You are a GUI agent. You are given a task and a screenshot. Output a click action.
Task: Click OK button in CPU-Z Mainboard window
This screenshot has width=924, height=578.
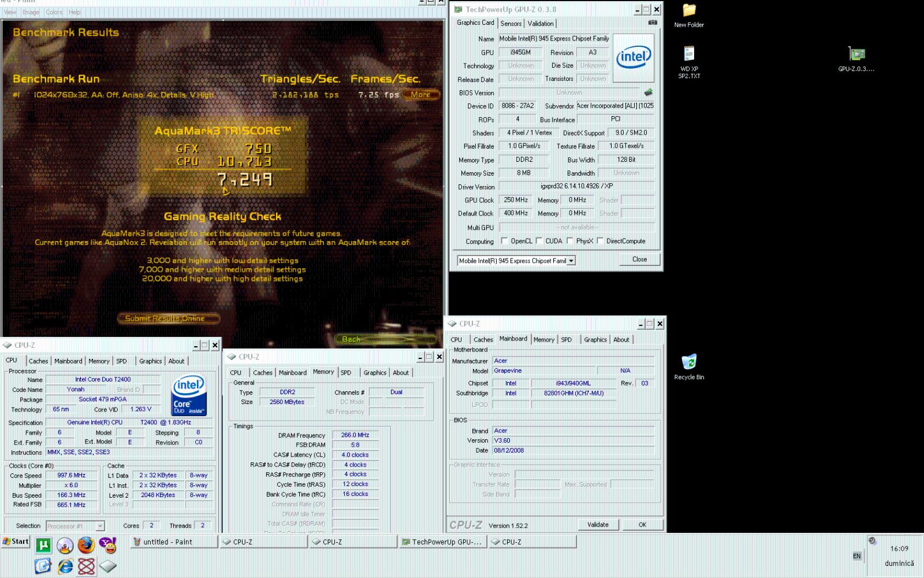coord(642,525)
